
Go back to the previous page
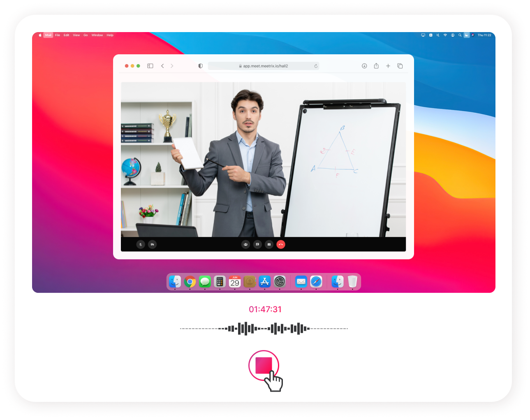pos(162,65)
